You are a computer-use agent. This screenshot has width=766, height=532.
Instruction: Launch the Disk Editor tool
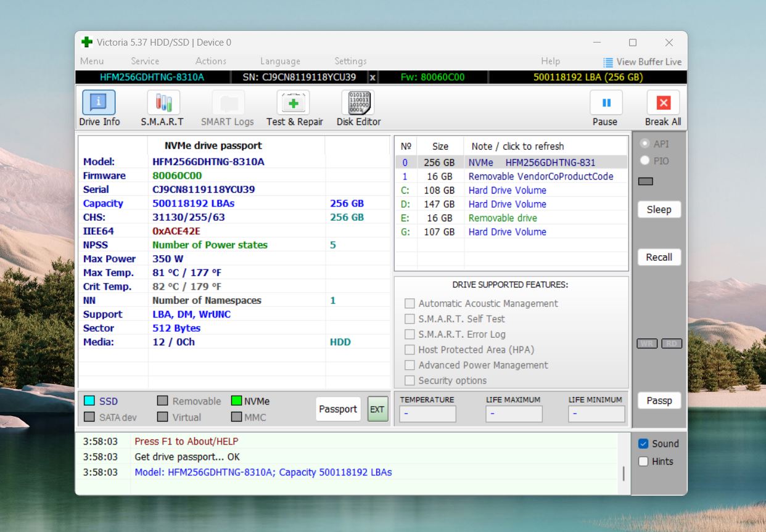coord(358,102)
